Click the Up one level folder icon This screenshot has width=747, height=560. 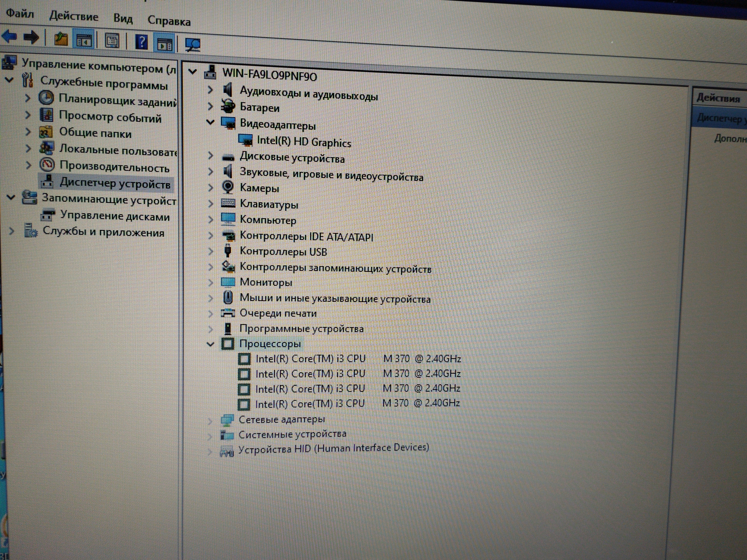pyautogui.click(x=61, y=39)
